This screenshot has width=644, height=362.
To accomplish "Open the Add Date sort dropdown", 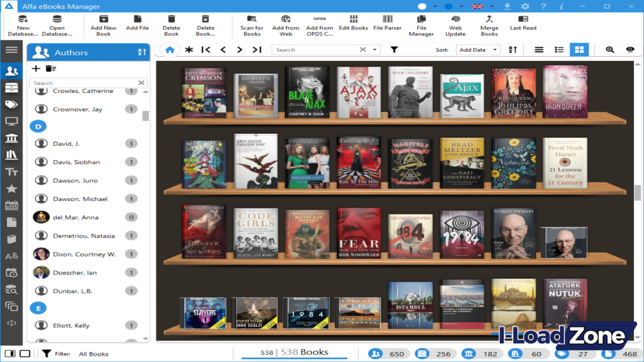I will pos(478,49).
